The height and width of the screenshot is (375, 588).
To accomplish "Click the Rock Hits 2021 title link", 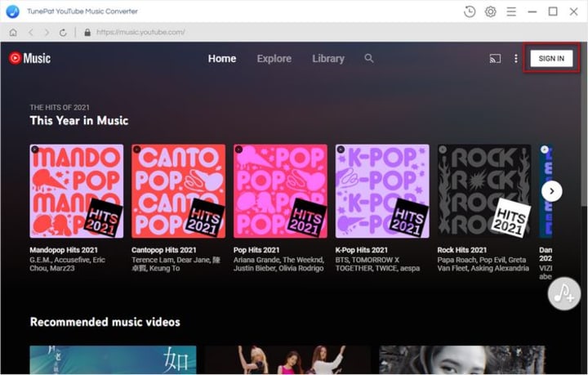I will coord(462,250).
